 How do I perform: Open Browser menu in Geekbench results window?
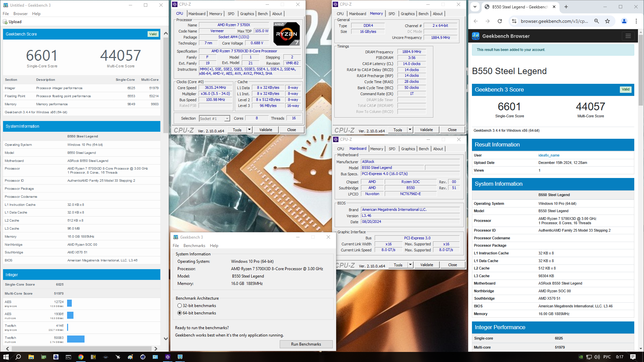(20, 14)
